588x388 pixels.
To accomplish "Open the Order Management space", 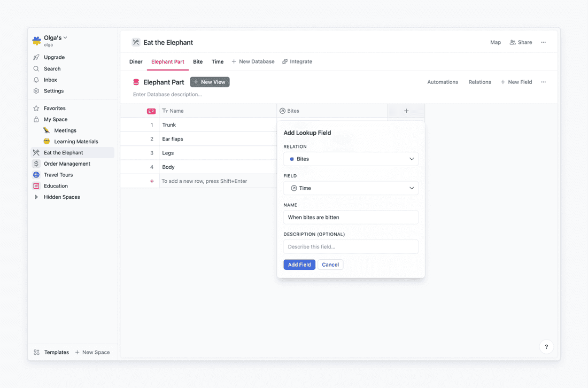I will (x=67, y=164).
